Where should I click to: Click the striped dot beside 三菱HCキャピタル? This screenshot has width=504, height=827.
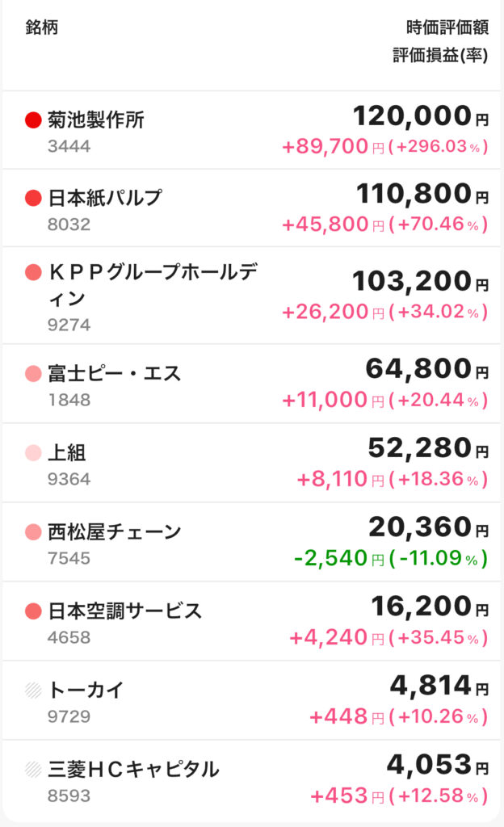33,769
